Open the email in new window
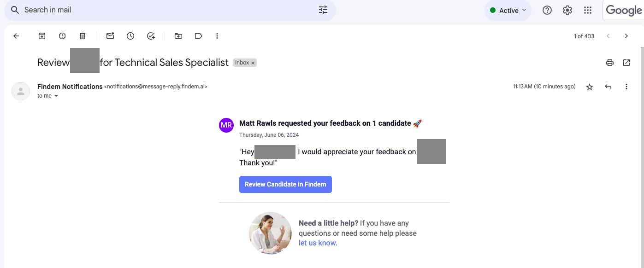Image resolution: width=644 pixels, height=268 pixels. (x=626, y=63)
